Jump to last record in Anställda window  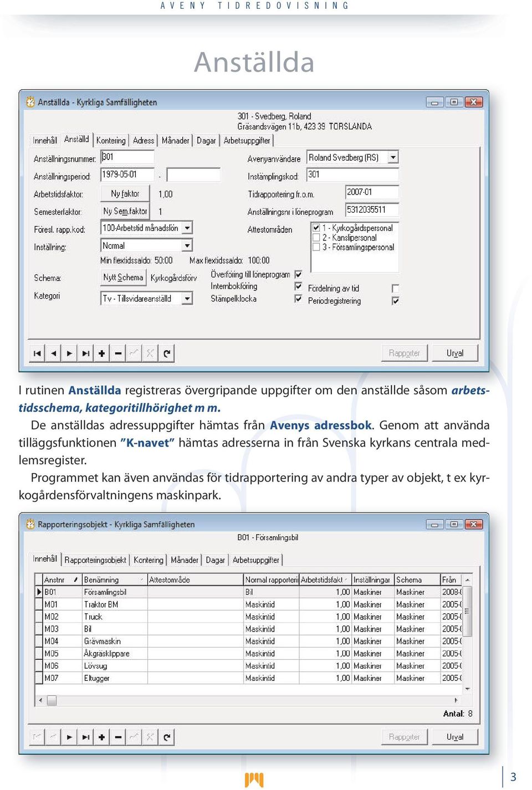85,353
